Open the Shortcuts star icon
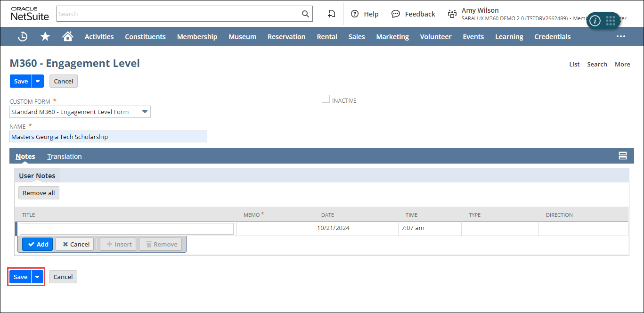Image resolution: width=644 pixels, height=313 pixels. pyautogui.click(x=45, y=36)
